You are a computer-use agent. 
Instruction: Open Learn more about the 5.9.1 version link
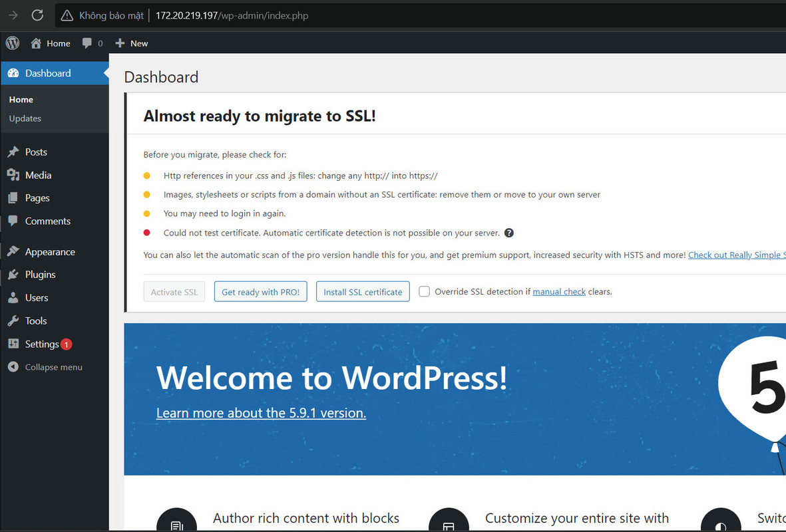click(261, 413)
